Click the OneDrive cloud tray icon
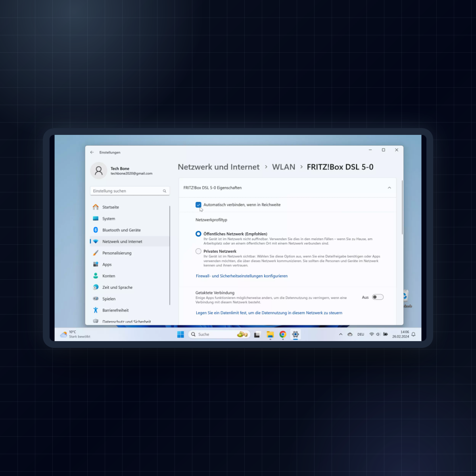This screenshot has height=476, width=476. [350, 334]
